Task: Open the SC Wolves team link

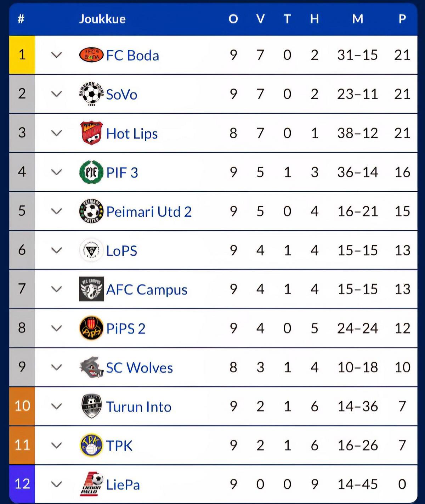Action: point(140,368)
